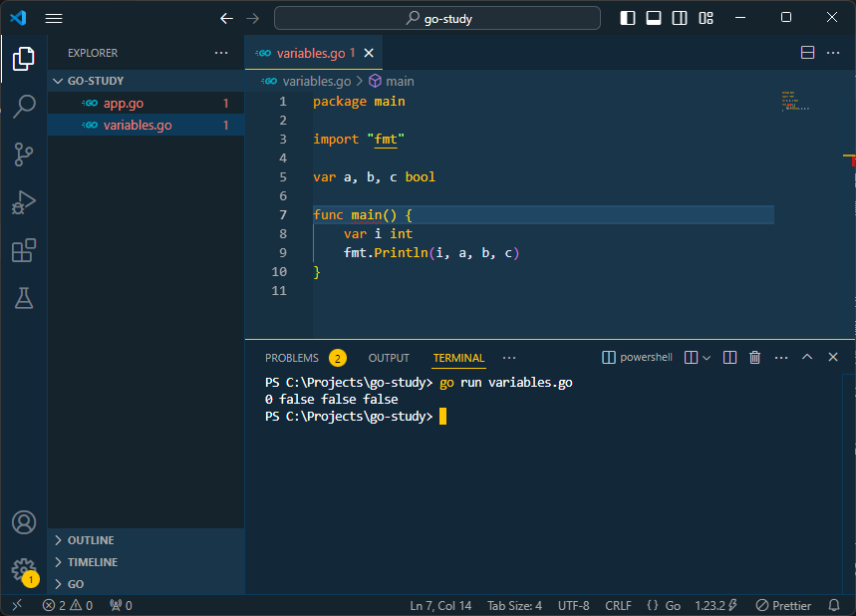Image resolution: width=856 pixels, height=616 pixels.
Task: Open the Testing flask icon view
Action: click(23, 298)
